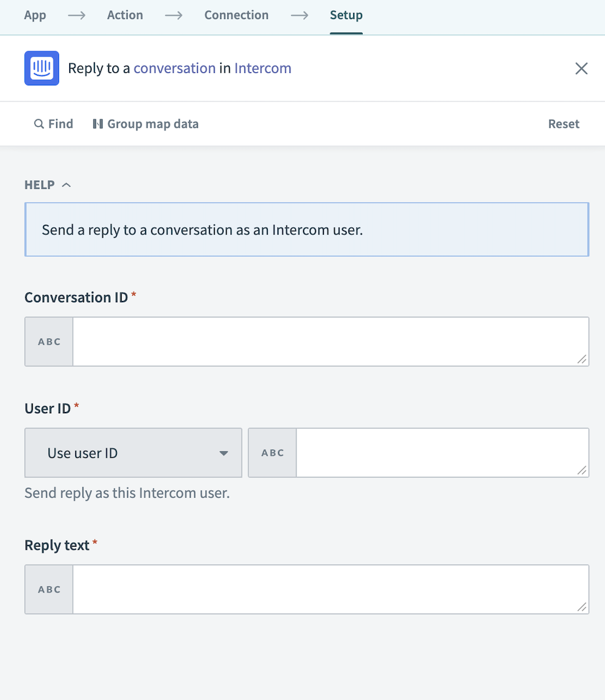Switch to the Connection step
605x700 pixels.
[236, 15]
